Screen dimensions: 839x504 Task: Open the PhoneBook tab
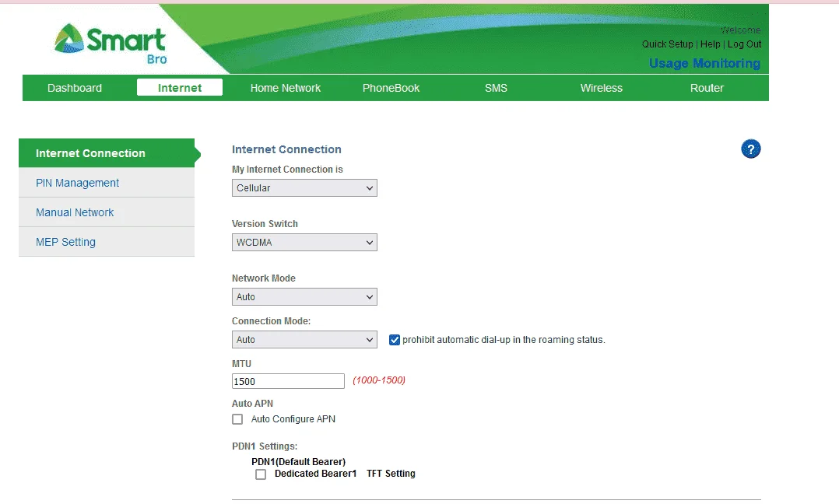[391, 88]
